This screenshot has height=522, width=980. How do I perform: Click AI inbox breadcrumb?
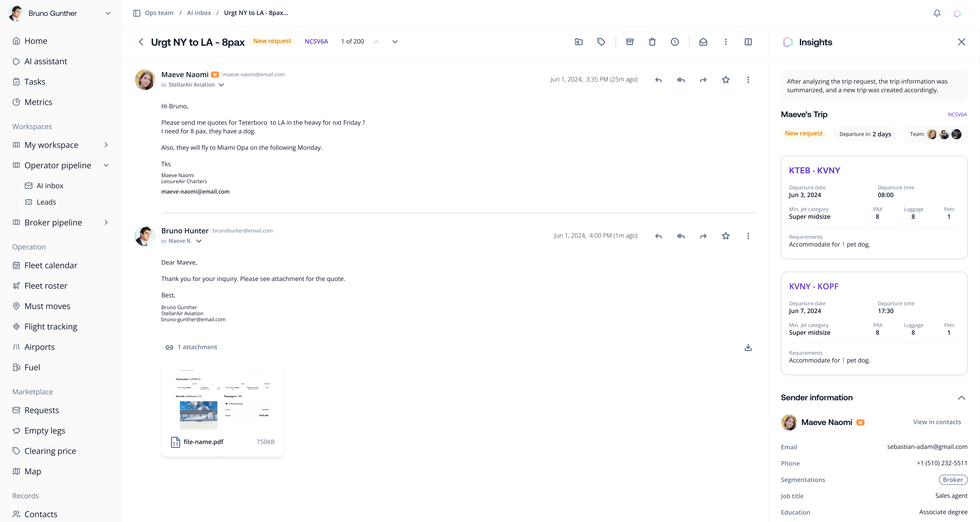point(199,13)
